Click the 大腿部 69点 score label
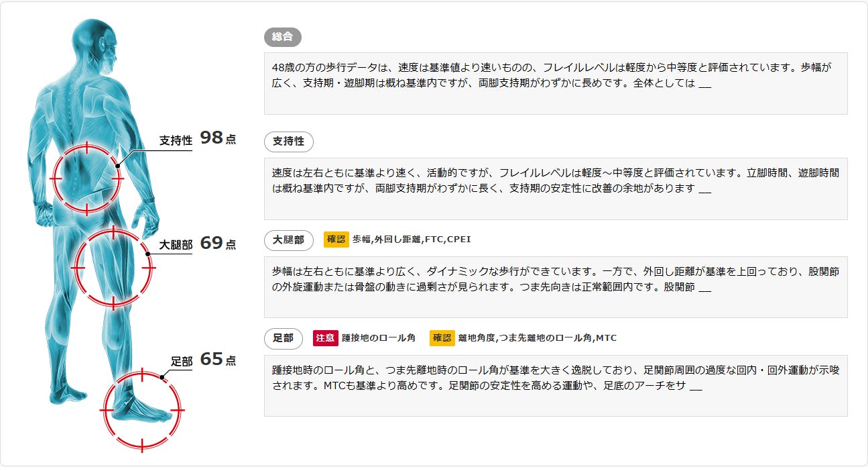Screen dimensions: 868x467 pos(198,244)
